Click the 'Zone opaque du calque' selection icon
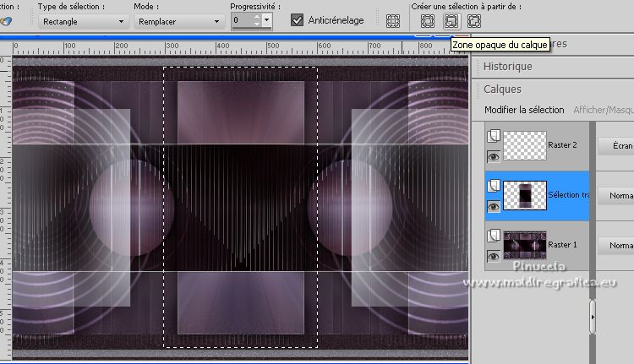The width and height of the screenshot is (634, 364). (452, 20)
